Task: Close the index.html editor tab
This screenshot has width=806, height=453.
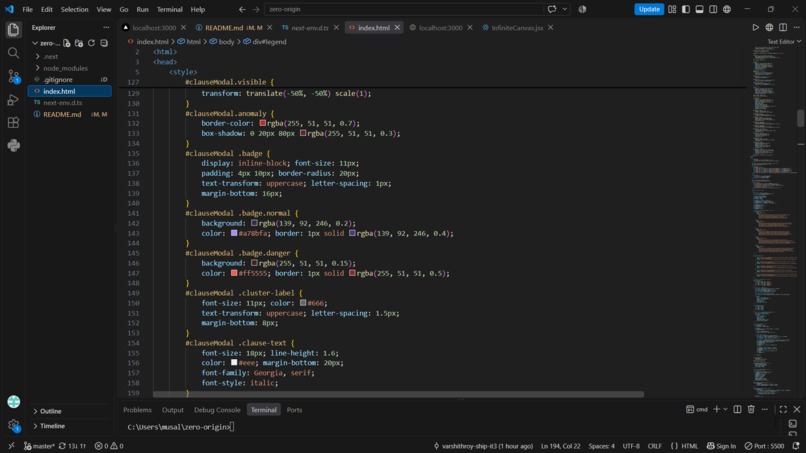Action: click(x=397, y=28)
